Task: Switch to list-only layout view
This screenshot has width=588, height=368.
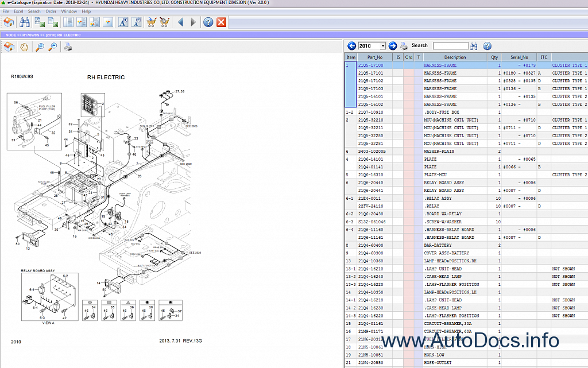Action: 68,22
